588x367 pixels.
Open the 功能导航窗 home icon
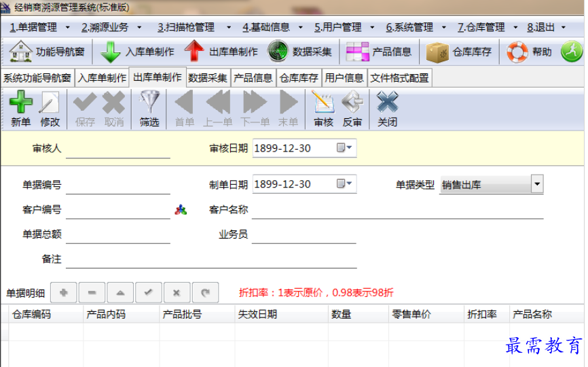point(20,52)
